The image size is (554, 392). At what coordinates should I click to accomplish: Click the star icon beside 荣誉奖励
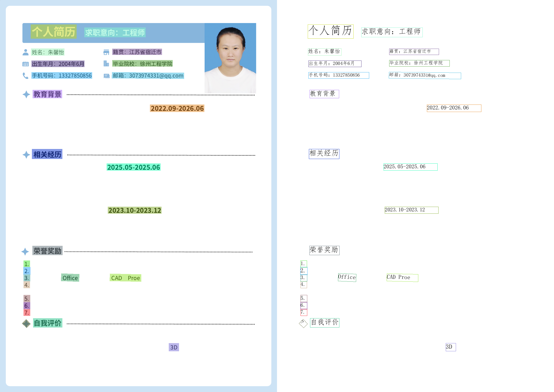[x=25, y=251]
